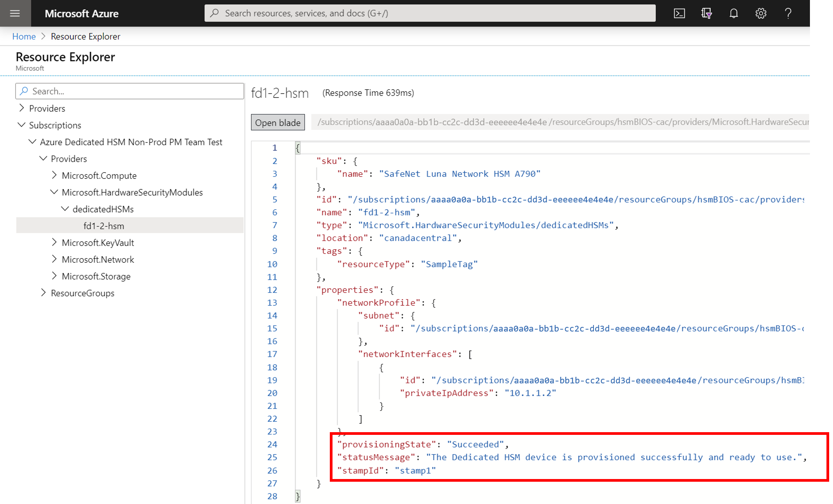
Task: Select the Microsoft.Storage tree item
Action: 96,276
